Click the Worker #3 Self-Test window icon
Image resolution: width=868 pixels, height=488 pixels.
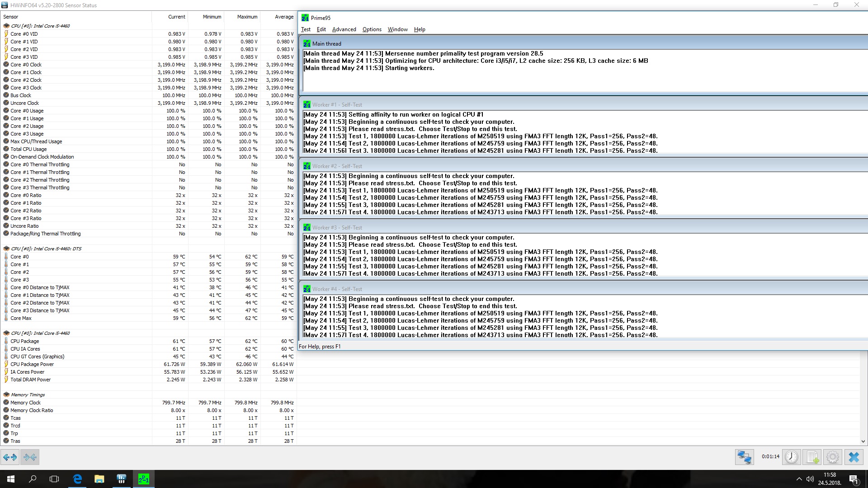pos(307,227)
